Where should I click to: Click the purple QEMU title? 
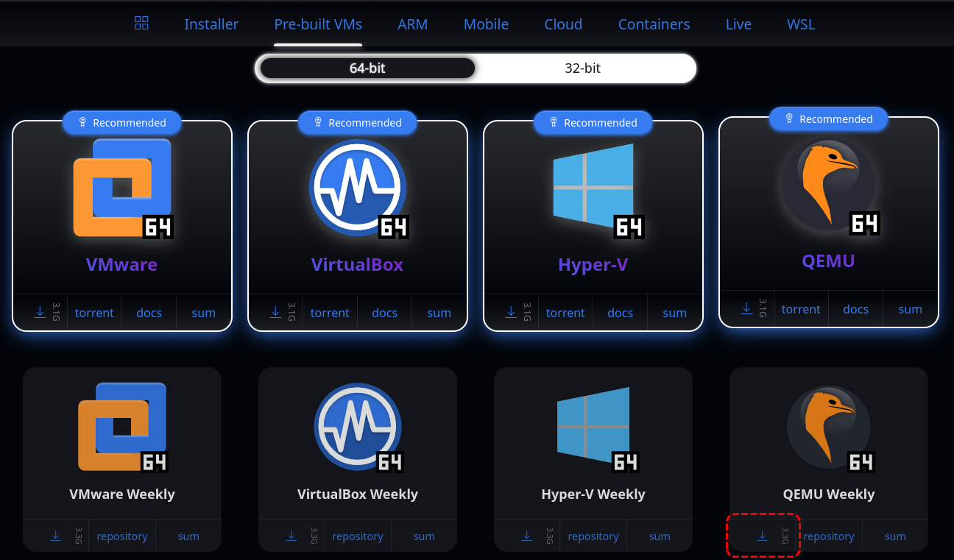tap(829, 260)
